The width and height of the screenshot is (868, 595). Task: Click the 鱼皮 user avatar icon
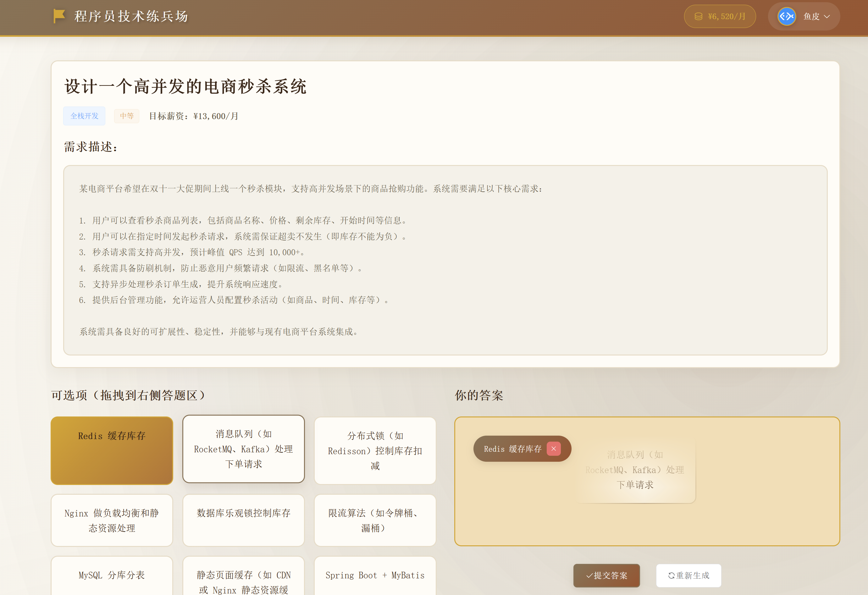coord(787,16)
